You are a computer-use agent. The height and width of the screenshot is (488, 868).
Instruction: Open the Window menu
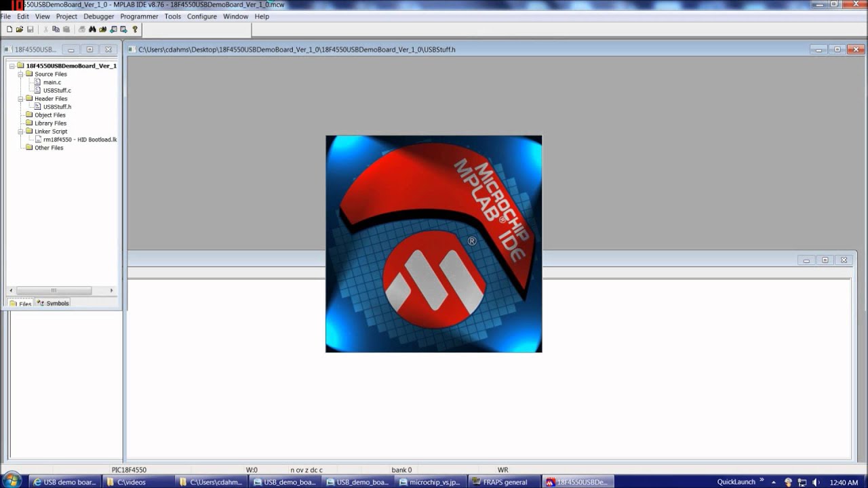click(235, 16)
